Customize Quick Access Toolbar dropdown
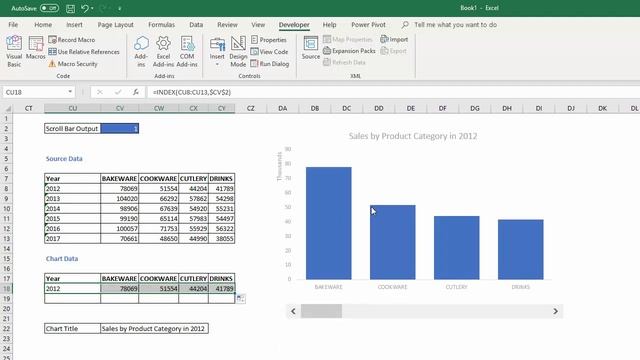The width and height of the screenshot is (640, 360). (x=120, y=8)
